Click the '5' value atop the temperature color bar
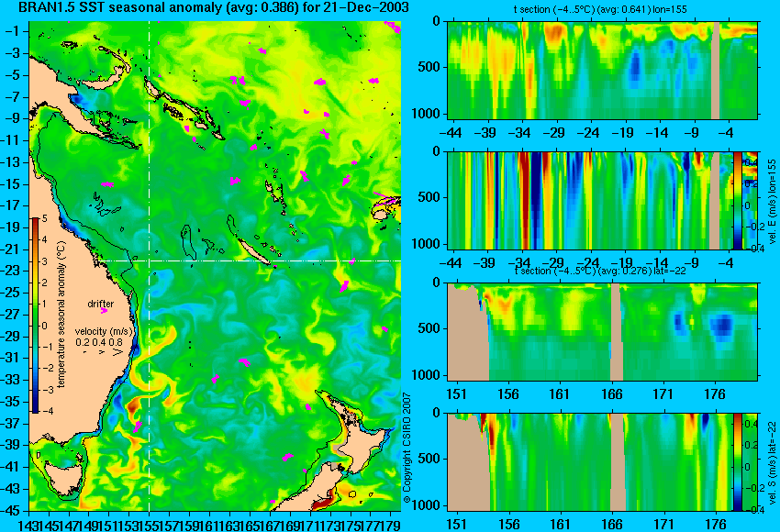This screenshot has width=780, height=532. coord(45,218)
